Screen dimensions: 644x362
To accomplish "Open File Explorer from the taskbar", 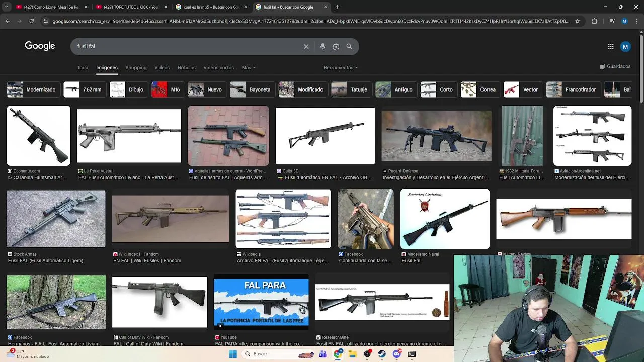I will coord(353,354).
